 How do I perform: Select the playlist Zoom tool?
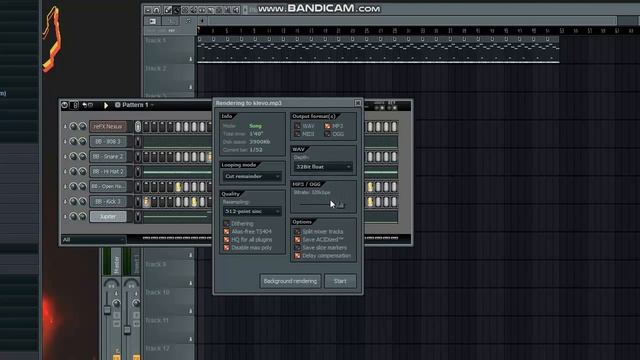(x=228, y=10)
